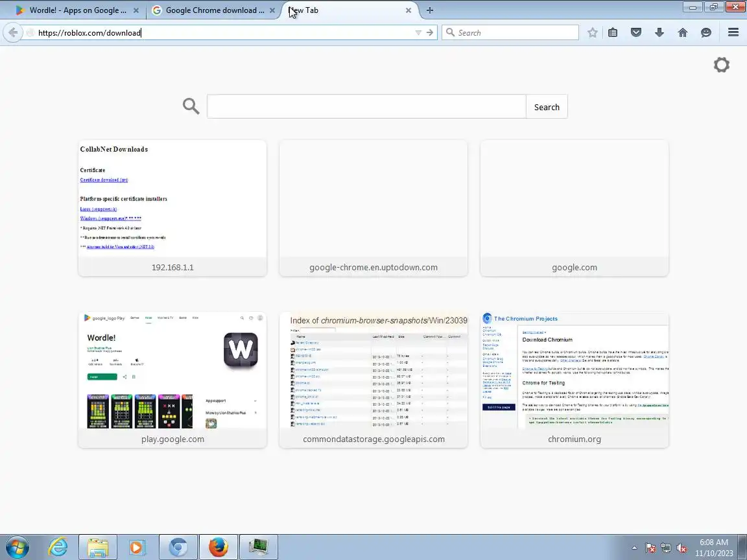747x560 pixels.
Task: Close the New Tab tab
Action: [x=409, y=10]
